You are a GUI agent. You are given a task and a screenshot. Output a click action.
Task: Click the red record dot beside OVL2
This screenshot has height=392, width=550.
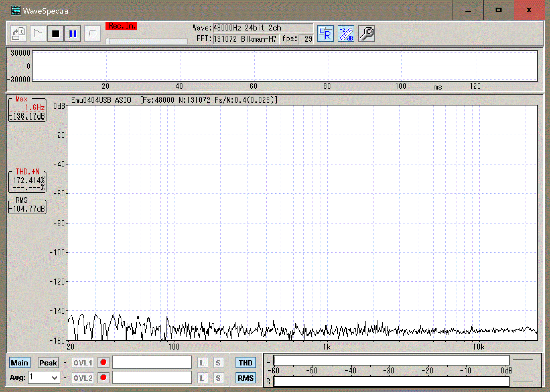click(103, 378)
